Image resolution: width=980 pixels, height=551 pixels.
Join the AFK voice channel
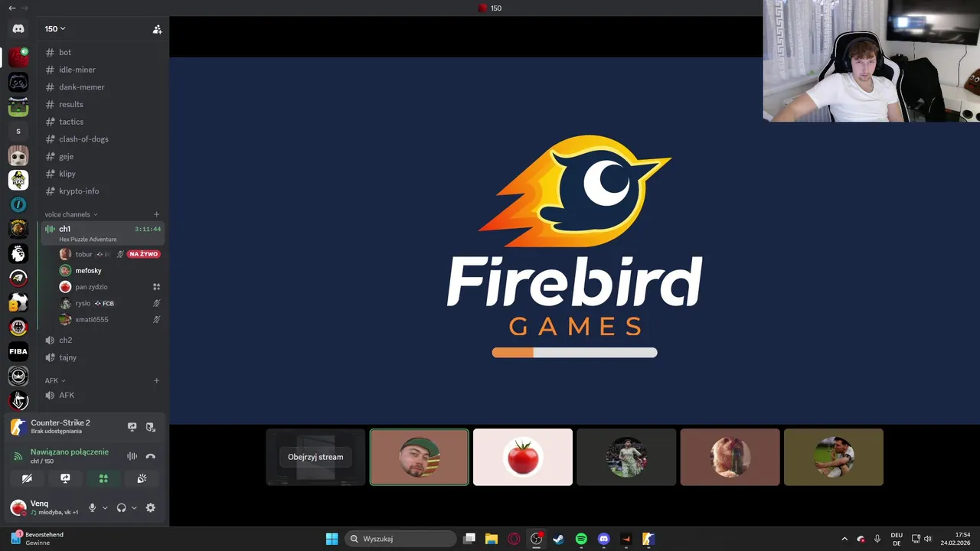101,395
